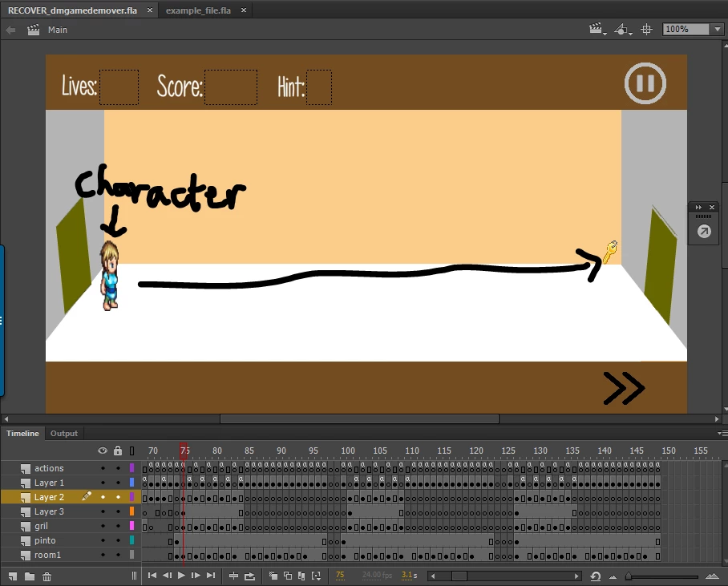Select the golden key on stage

pos(609,253)
